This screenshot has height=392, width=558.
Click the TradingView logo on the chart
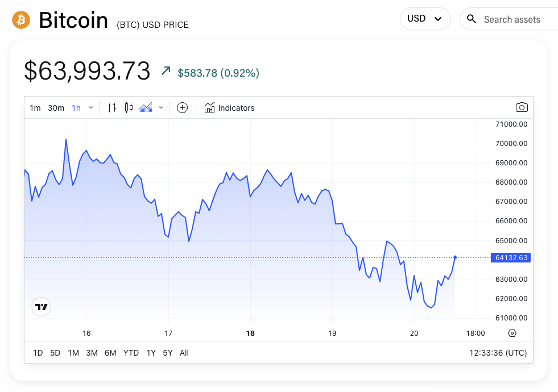click(40, 306)
